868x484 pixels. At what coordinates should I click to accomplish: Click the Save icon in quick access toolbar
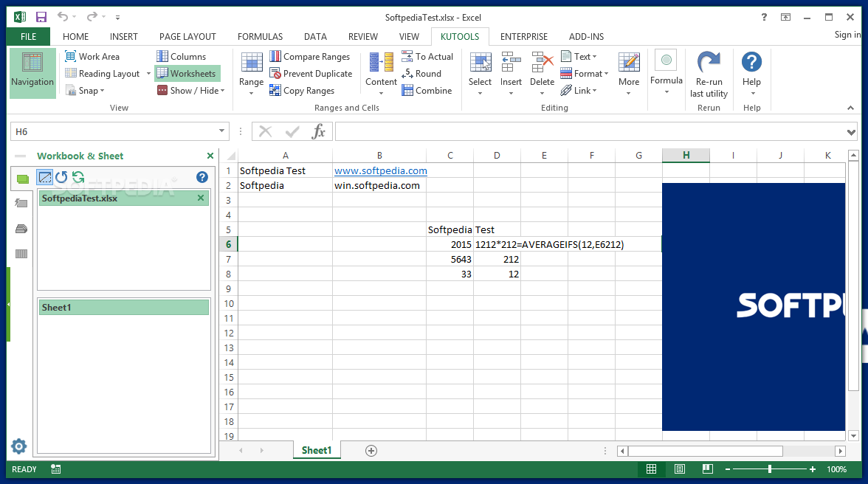[41, 17]
